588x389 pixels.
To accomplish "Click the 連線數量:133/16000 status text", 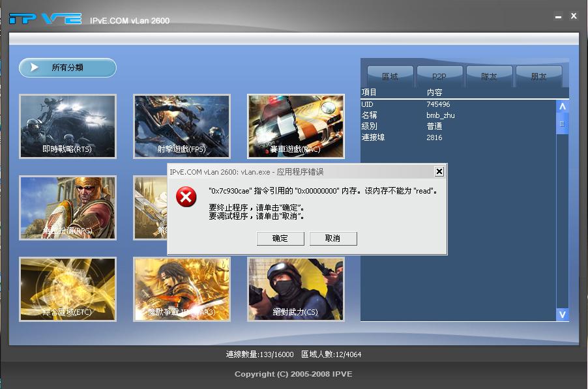I will tap(259, 354).
